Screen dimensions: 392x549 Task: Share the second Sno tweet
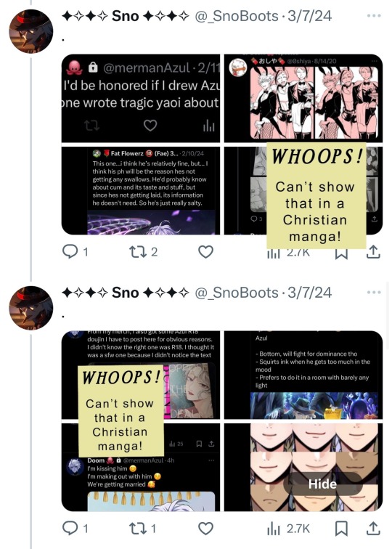pos(373,529)
